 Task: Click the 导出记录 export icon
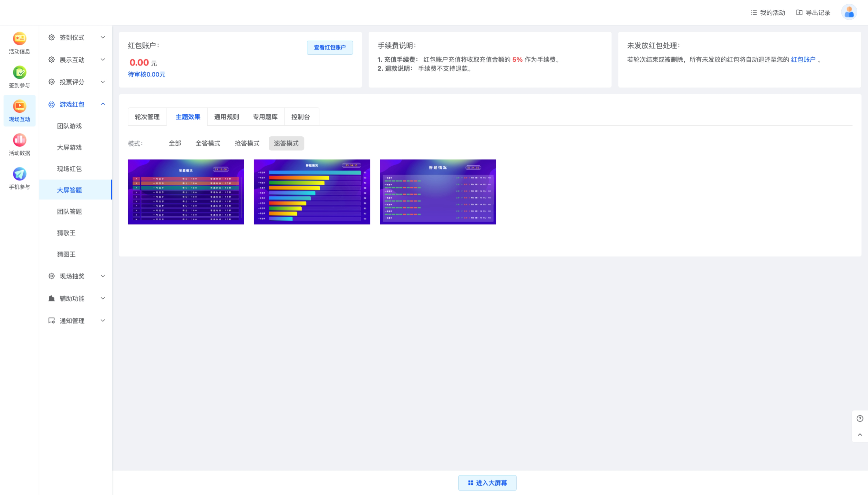point(799,13)
